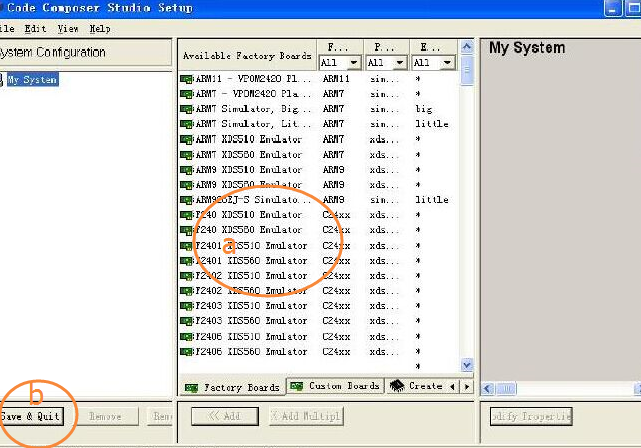Click board icon of F2401 XDS510 Emulator
Screen dimensions: 641x448
click(186, 246)
